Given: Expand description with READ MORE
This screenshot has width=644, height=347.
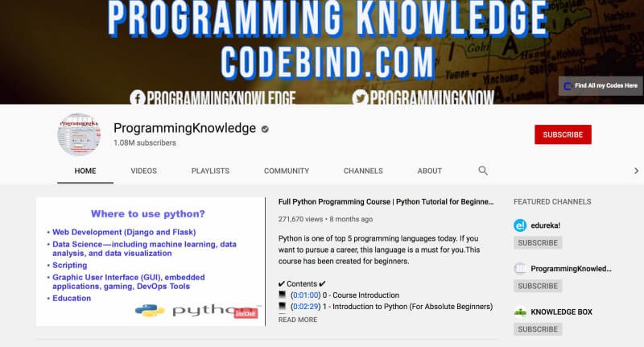Looking at the screenshot, I should (298, 320).
